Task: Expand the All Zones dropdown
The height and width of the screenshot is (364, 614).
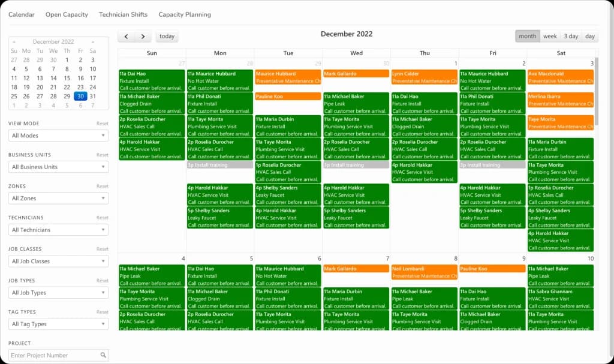Action: click(58, 198)
